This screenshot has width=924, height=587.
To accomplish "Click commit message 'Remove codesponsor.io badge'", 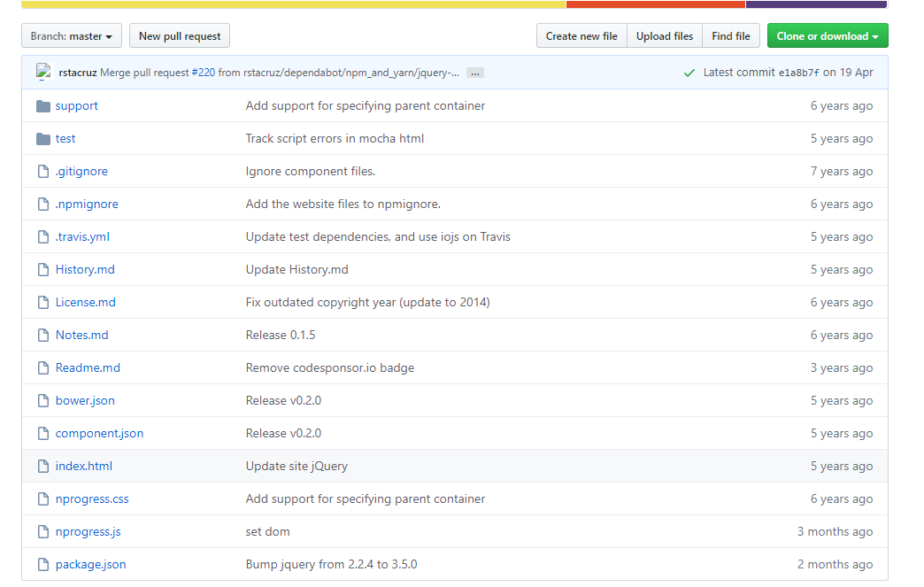I will point(330,367).
